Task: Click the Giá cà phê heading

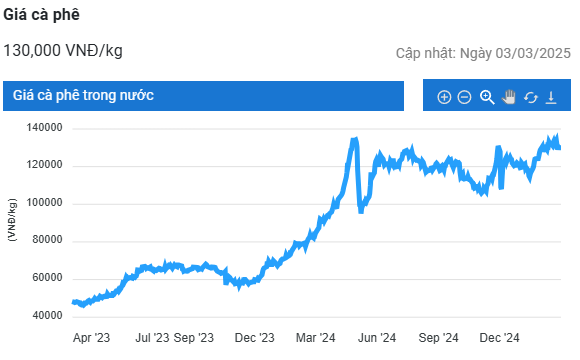Action: click(41, 15)
